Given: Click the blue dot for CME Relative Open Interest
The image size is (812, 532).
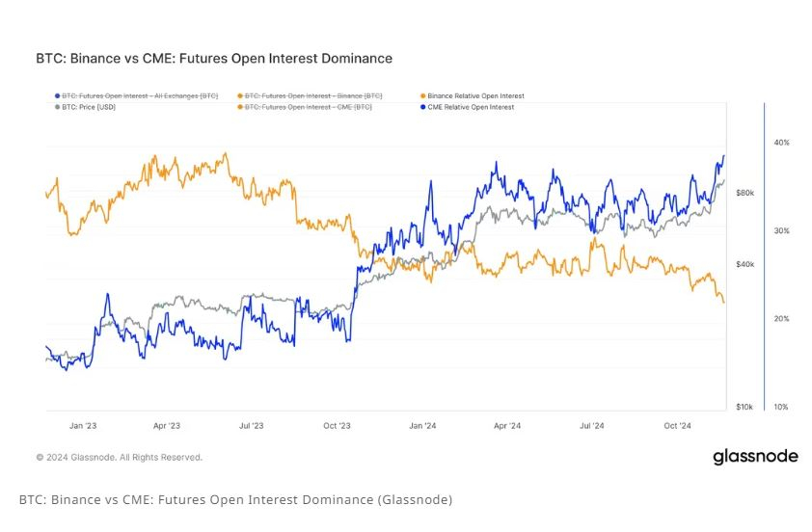Looking at the screenshot, I should tap(422, 107).
